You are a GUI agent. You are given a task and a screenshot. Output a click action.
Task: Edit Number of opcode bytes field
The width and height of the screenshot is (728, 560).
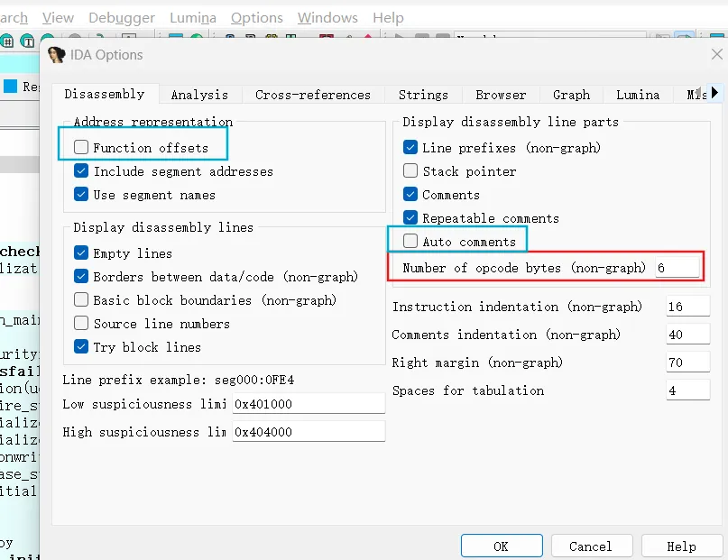click(677, 268)
